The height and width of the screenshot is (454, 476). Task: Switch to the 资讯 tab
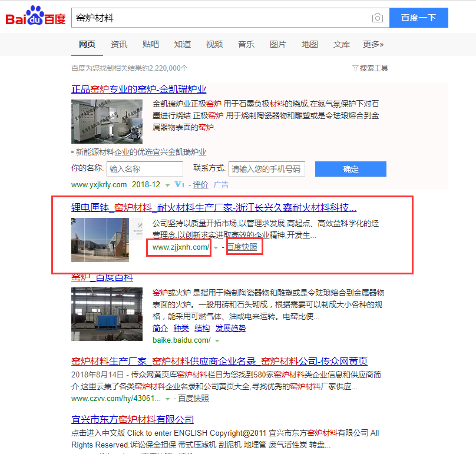point(119,44)
